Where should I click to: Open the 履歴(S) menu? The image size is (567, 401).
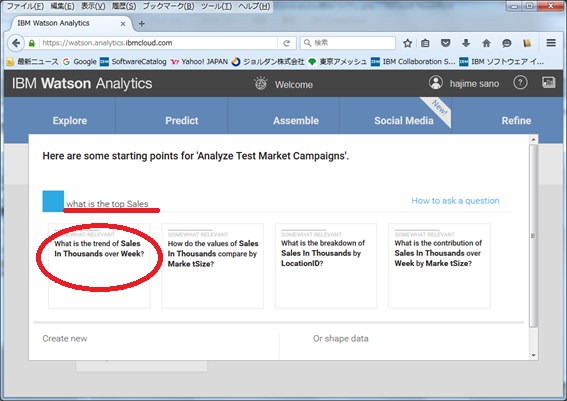click(124, 6)
